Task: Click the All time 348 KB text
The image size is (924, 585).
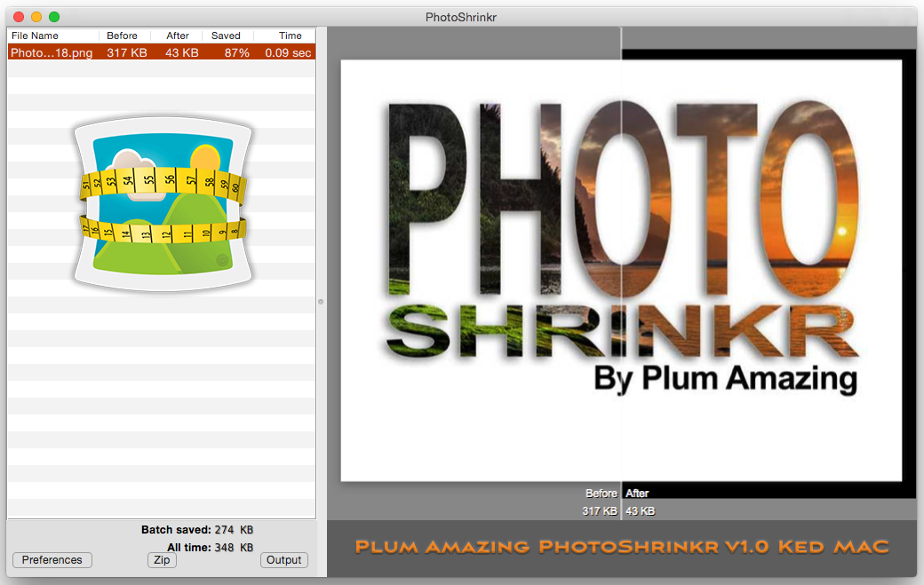Action: coord(210,548)
